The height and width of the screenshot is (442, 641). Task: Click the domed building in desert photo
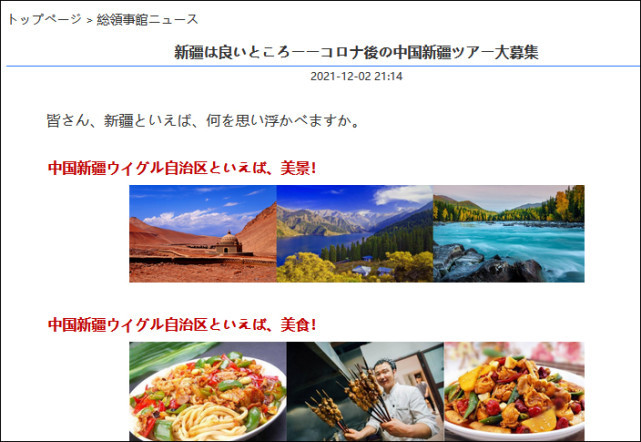pos(229,242)
